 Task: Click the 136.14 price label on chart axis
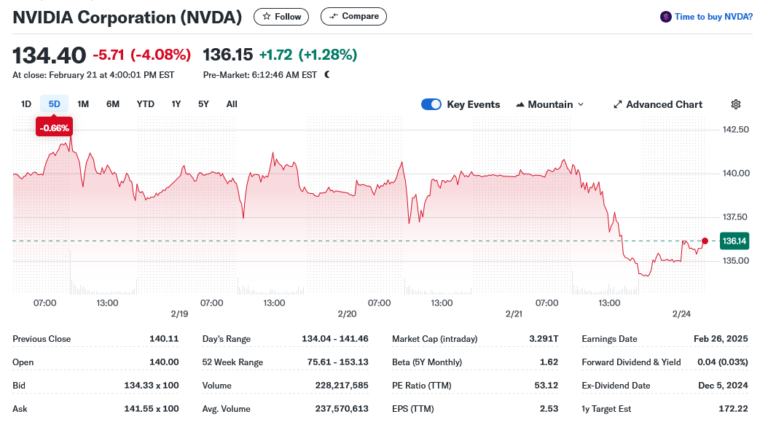coord(734,241)
